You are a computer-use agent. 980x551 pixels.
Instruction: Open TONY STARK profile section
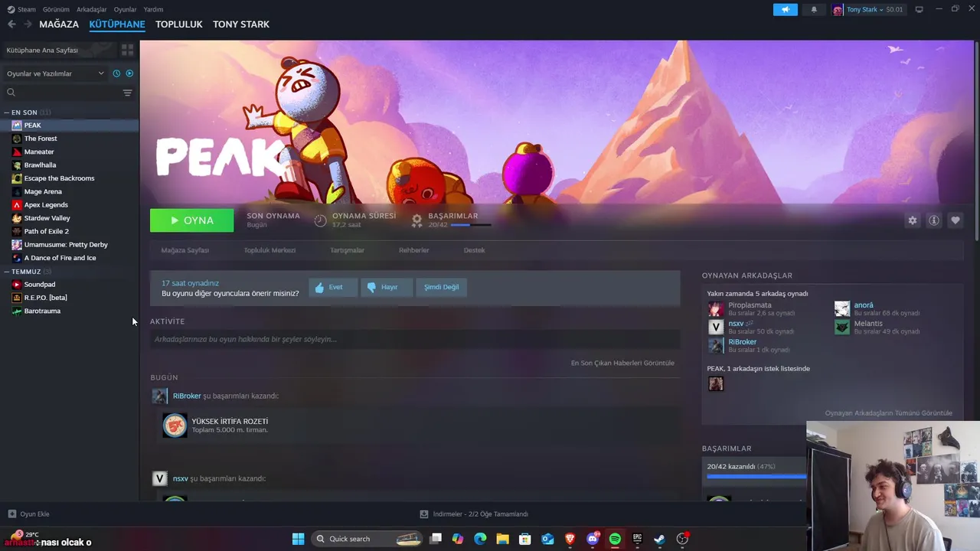pos(241,24)
